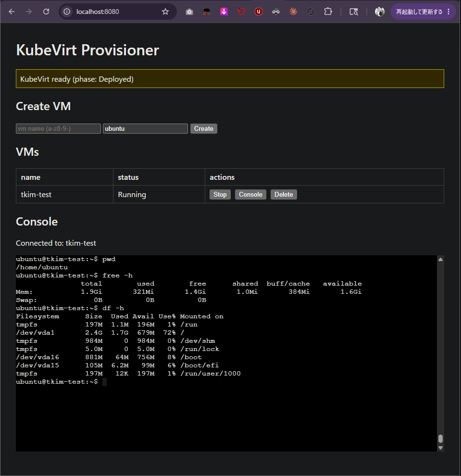461x476 pixels.
Task: Click the /boot/efi filesystem row
Action: 117,365
